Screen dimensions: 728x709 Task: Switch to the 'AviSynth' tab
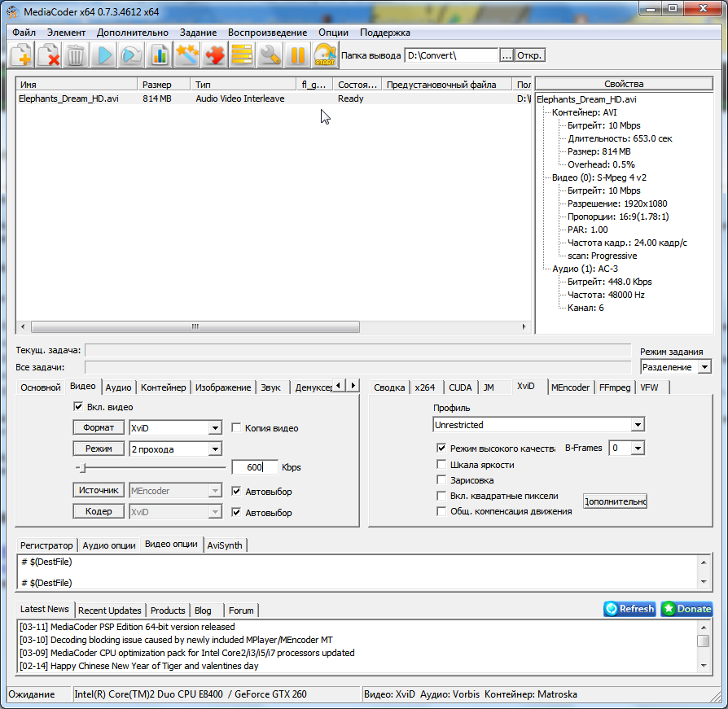pyautogui.click(x=225, y=545)
